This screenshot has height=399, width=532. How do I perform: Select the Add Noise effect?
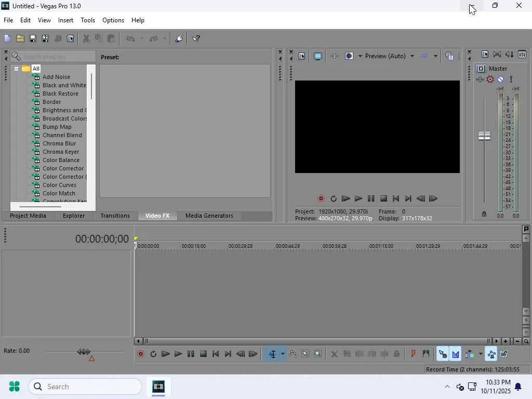pos(56,77)
